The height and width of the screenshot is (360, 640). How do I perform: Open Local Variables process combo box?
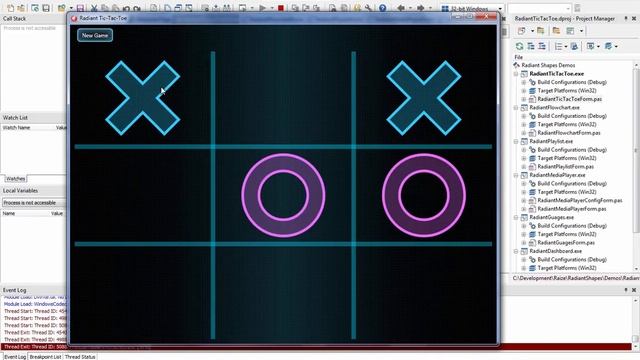point(33,203)
